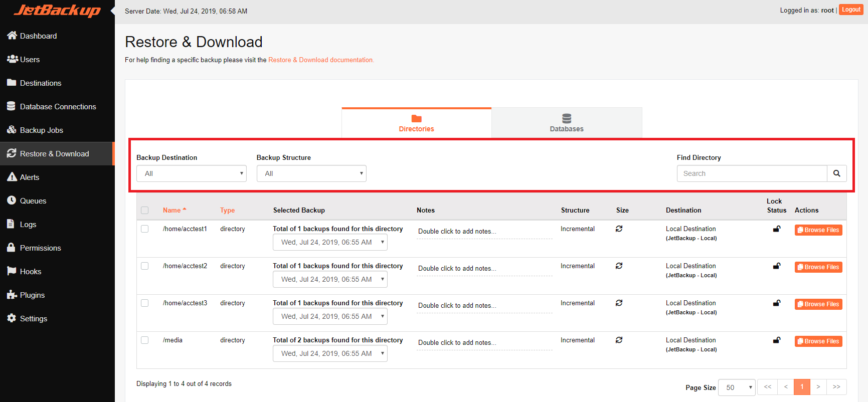Open selected backup dropdown for /media
Screen dimensions: 868x402
[330, 353]
